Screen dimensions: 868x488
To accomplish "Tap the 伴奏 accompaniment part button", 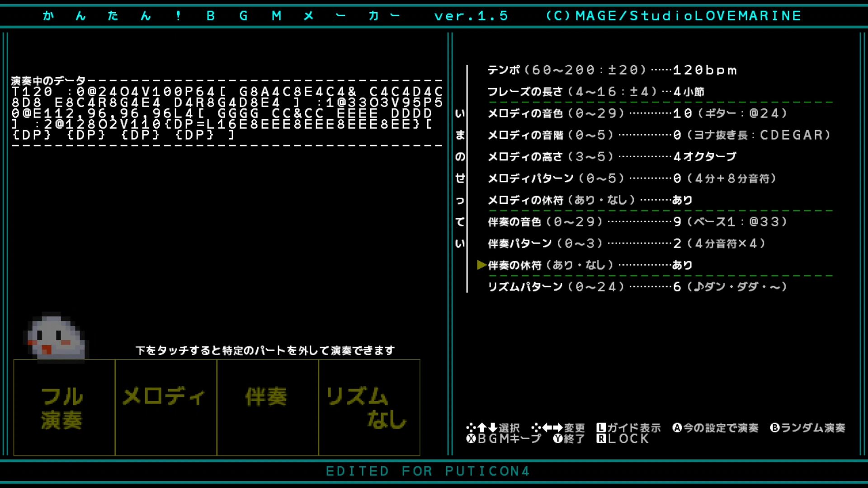I will pyautogui.click(x=268, y=408).
